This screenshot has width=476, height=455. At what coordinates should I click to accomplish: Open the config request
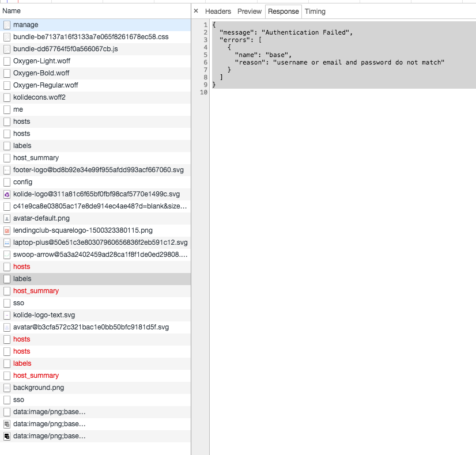[x=23, y=182]
